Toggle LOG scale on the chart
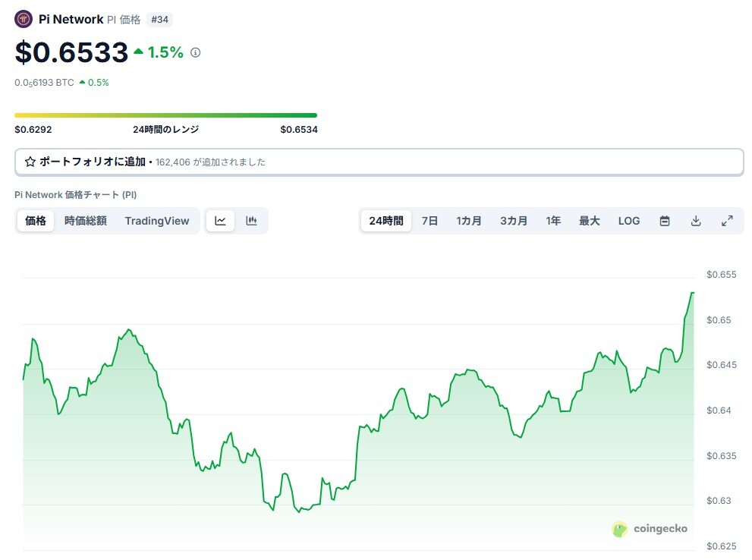Viewport: 752px width, 560px height. point(629,221)
